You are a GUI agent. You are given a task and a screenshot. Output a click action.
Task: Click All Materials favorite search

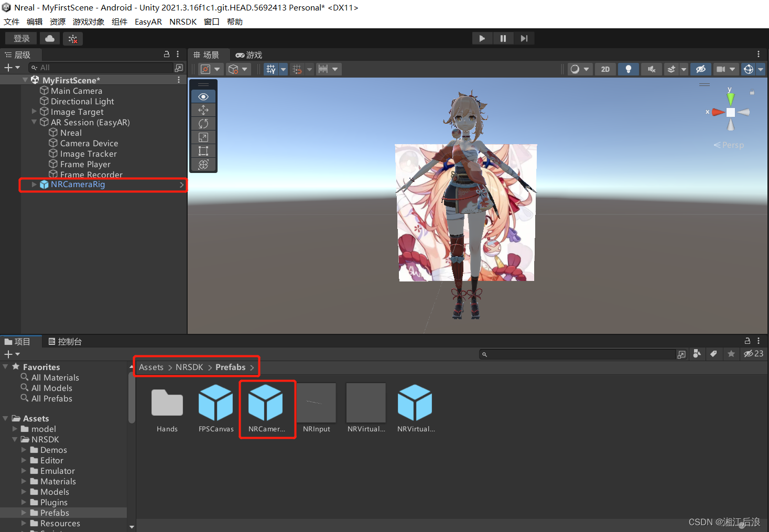click(x=55, y=377)
